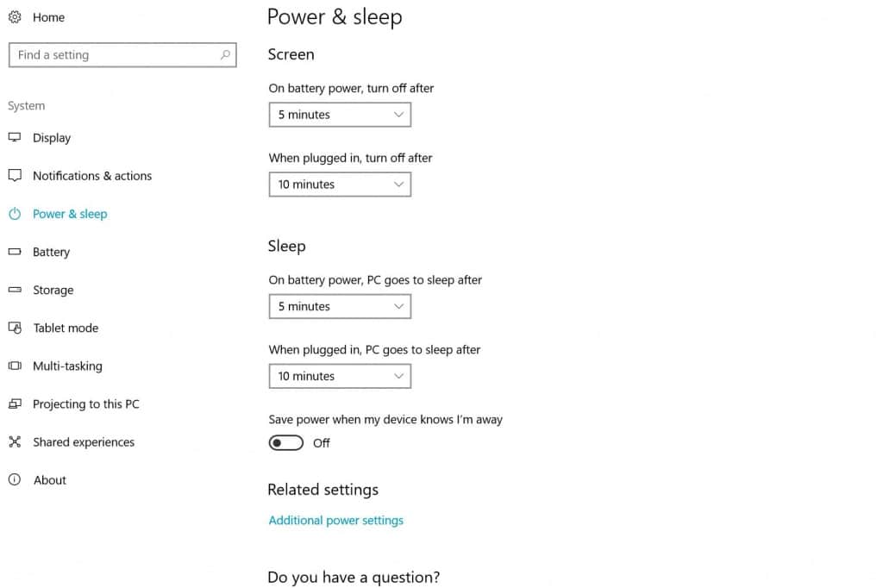Click the Notifications & actions icon
This screenshot has width=883, height=588.
click(15, 176)
